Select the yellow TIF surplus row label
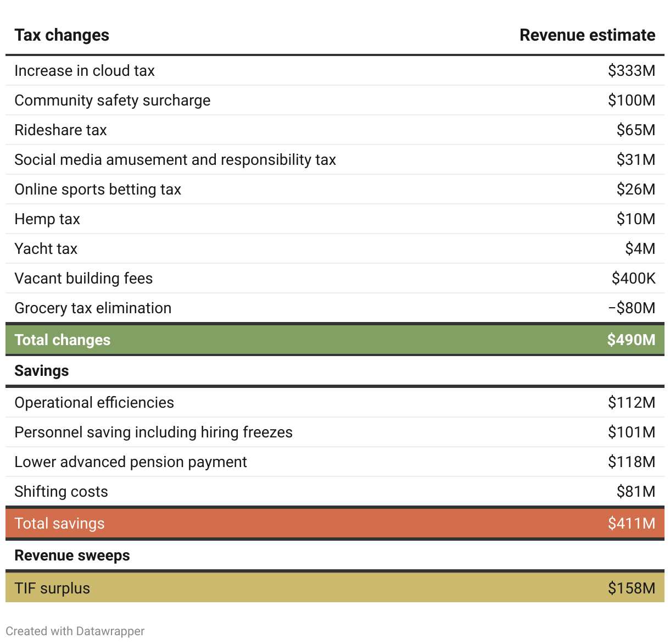The image size is (670, 644). coord(52,589)
